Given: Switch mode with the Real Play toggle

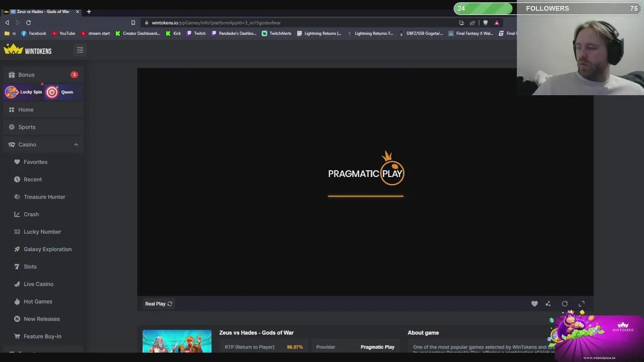Looking at the screenshot, I should point(158,304).
